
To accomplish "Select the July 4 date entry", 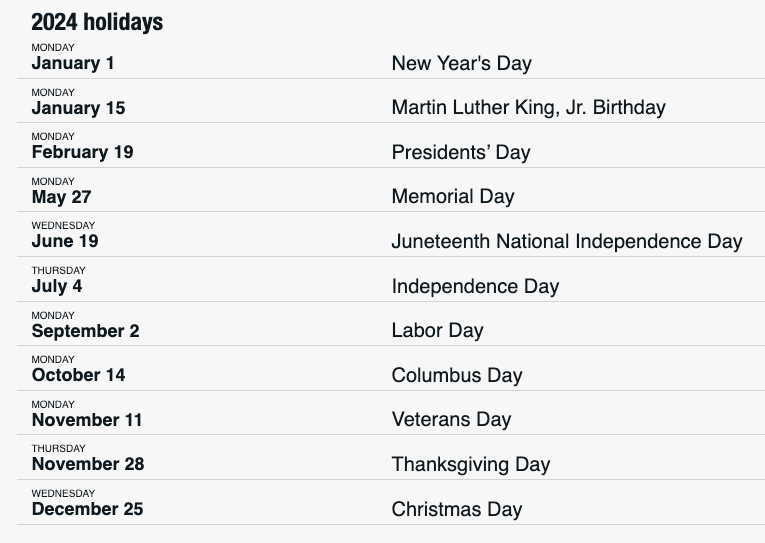I will (x=57, y=286).
